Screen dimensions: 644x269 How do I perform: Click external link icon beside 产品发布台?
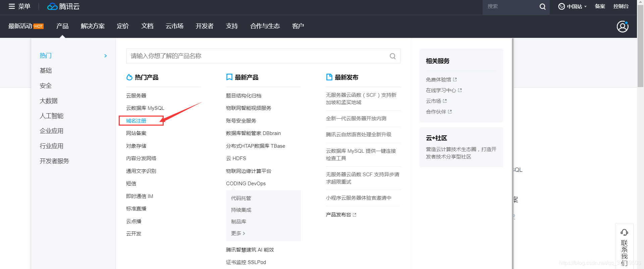point(355,215)
